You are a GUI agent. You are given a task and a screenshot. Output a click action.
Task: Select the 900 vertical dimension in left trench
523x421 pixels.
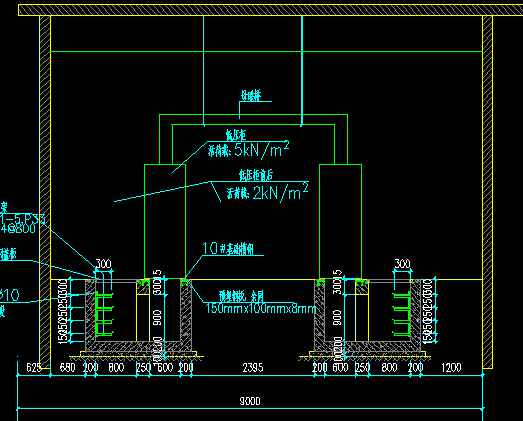[x=158, y=318]
